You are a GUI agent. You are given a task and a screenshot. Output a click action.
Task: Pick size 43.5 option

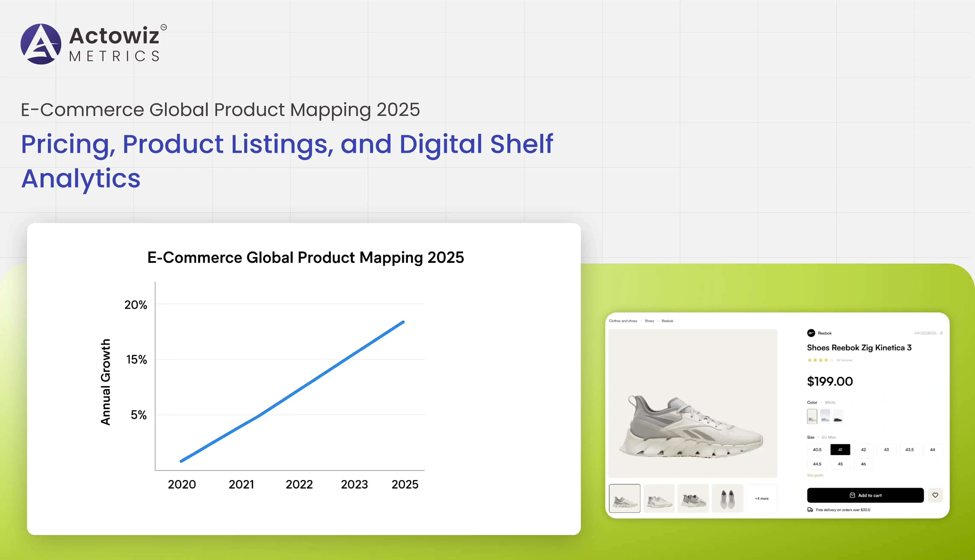pos(909,450)
